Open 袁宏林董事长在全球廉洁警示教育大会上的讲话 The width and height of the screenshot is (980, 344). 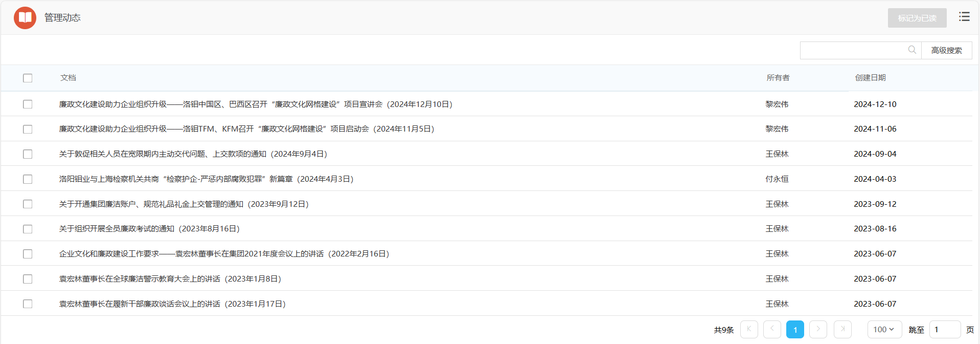[170, 279]
